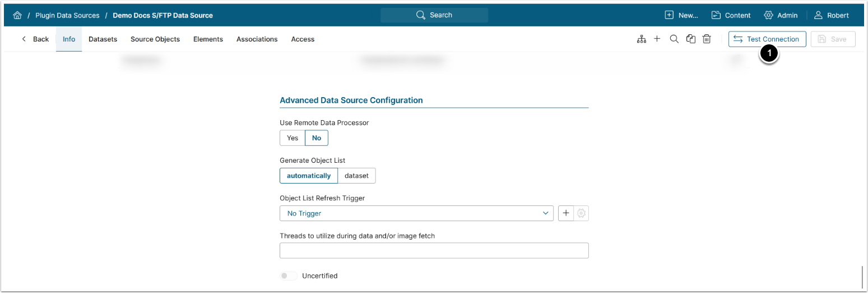The image size is (868, 293).
Task: Click the Threads to utilize input field
Action: [x=434, y=250]
